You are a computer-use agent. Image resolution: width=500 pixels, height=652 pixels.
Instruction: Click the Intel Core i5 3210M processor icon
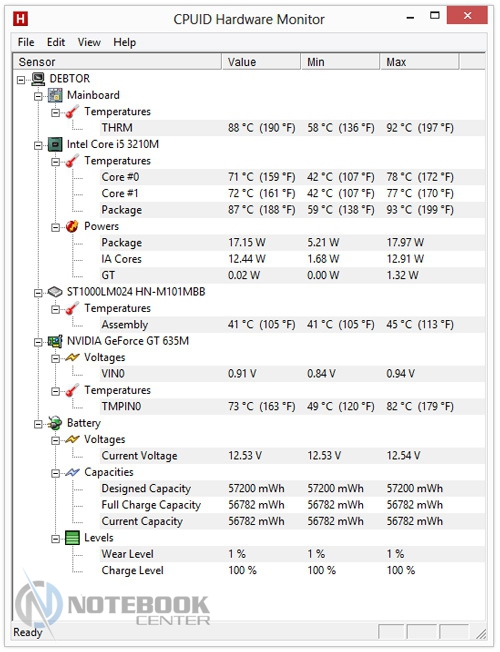55,144
